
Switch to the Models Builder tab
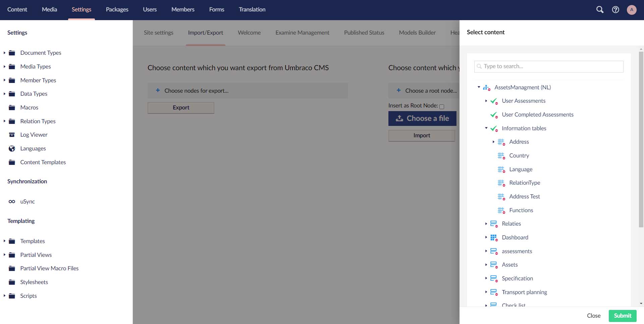click(x=417, y=33)
